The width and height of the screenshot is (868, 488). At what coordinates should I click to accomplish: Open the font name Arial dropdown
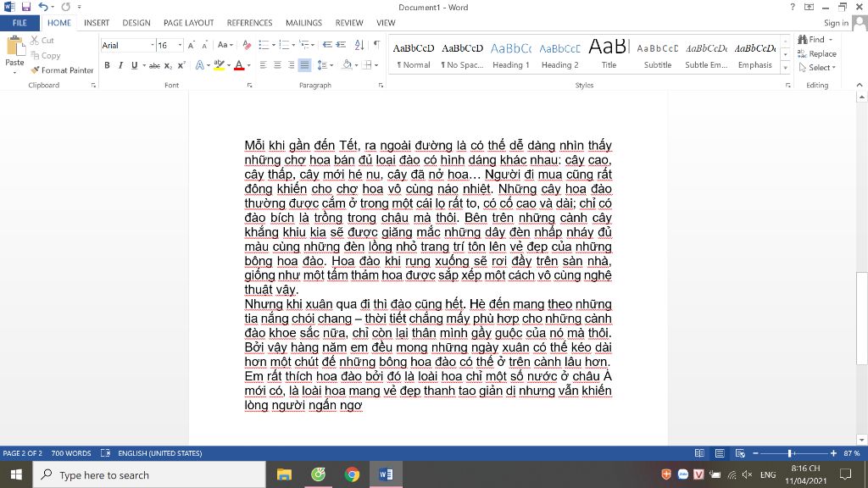[x=153, y=46]
